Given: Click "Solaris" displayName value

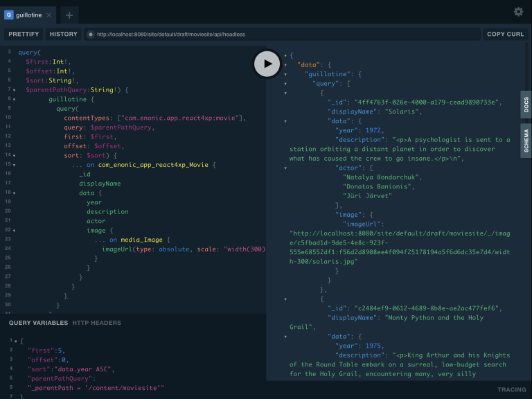Looking at the screenshot, I should click(401, 112).
